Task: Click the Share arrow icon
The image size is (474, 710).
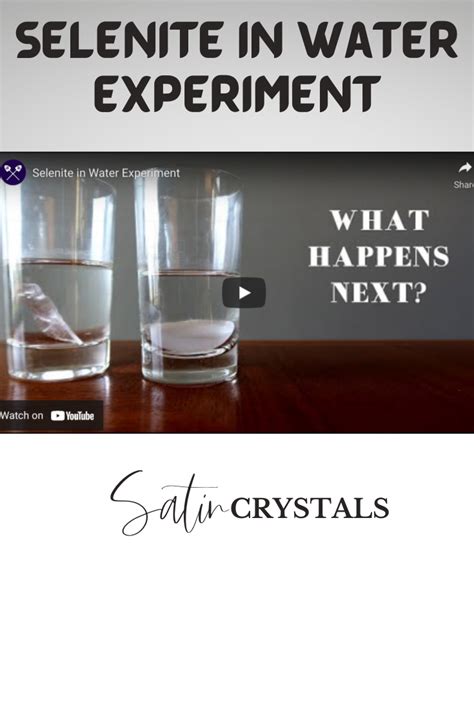Action: coord(464,168)
